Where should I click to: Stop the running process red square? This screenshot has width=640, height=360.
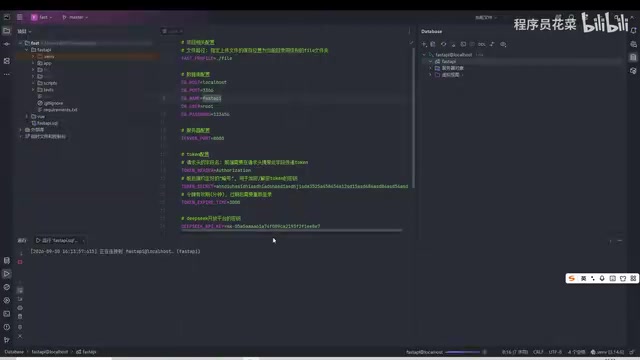pos(20,262)
